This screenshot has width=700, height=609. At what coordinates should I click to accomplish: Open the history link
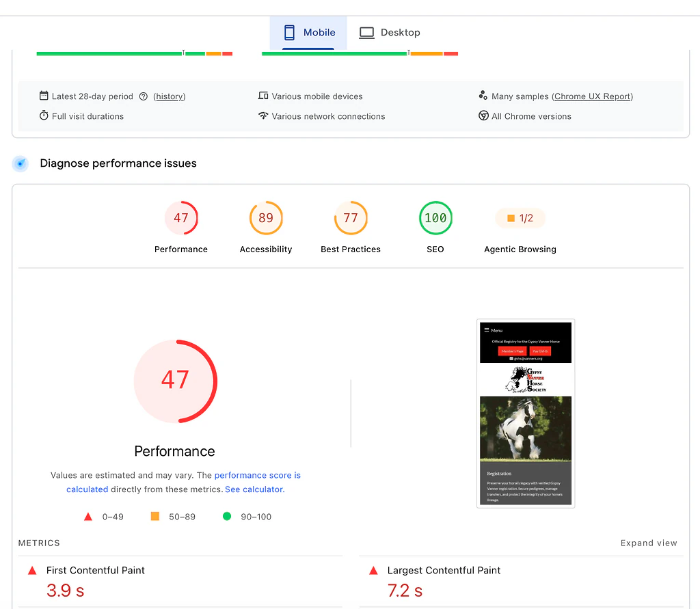click(170, 96)
